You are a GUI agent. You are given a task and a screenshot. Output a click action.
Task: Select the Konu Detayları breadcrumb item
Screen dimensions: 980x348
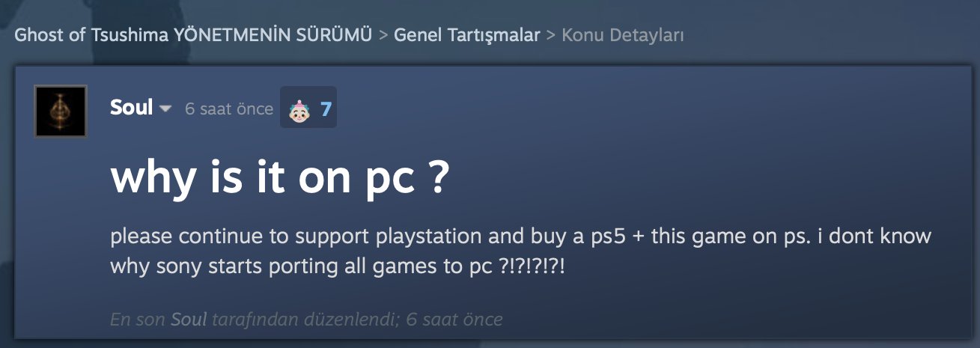623,35
